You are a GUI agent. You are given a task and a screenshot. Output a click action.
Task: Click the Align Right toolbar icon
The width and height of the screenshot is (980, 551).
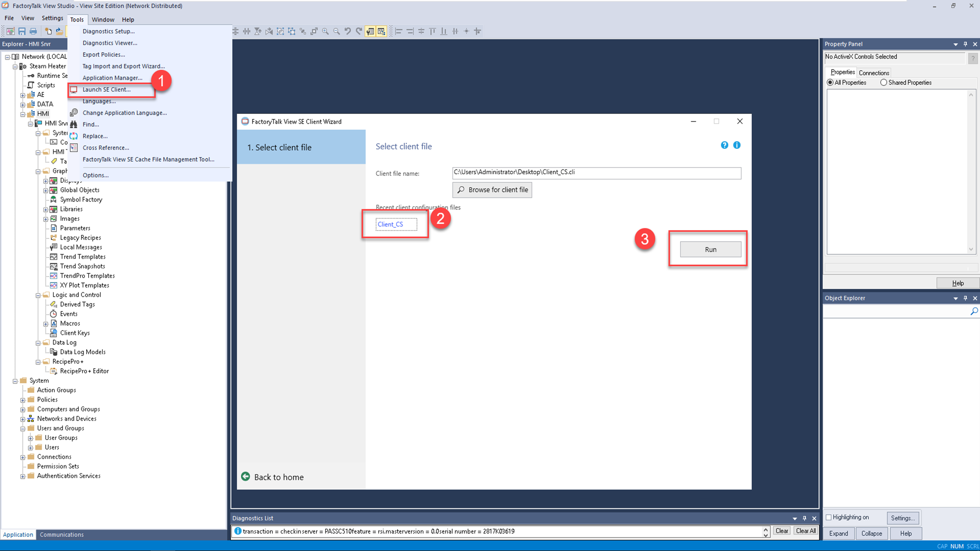[410, 31]
